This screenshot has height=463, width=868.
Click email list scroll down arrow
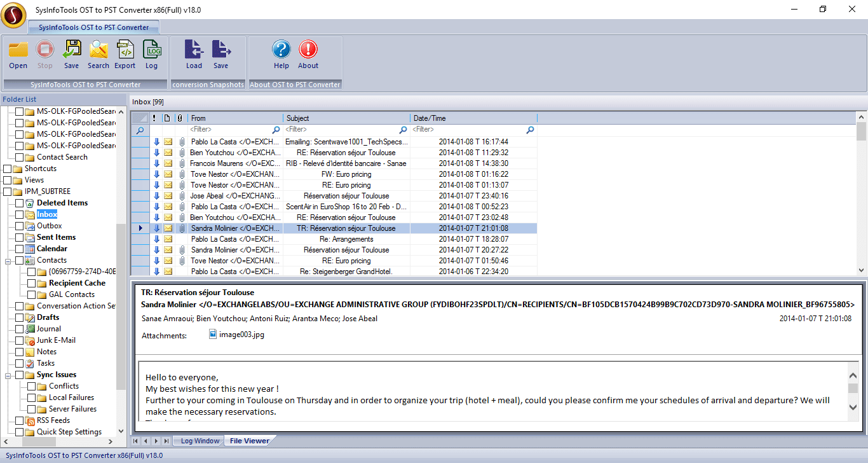[862, 270]
